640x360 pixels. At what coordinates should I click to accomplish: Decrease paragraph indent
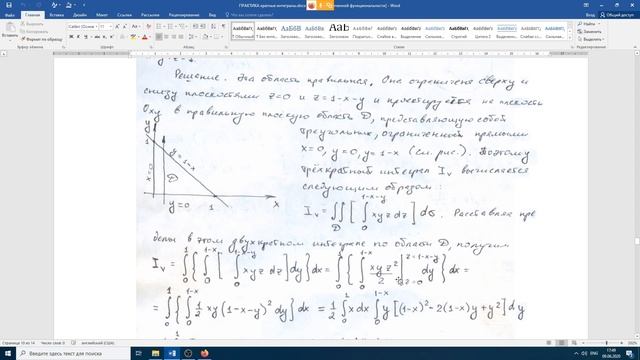(x=195, y=27)
